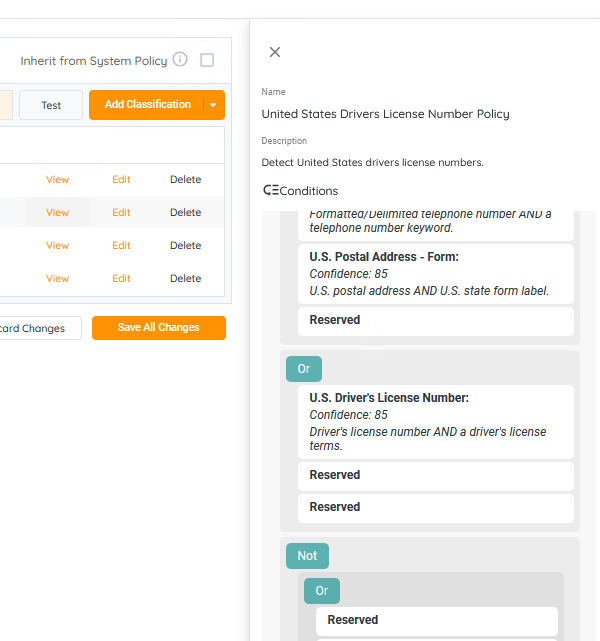Click the Conditions icon in the panel
Screen dimensions: 600x641
click(x=271, y=190)
